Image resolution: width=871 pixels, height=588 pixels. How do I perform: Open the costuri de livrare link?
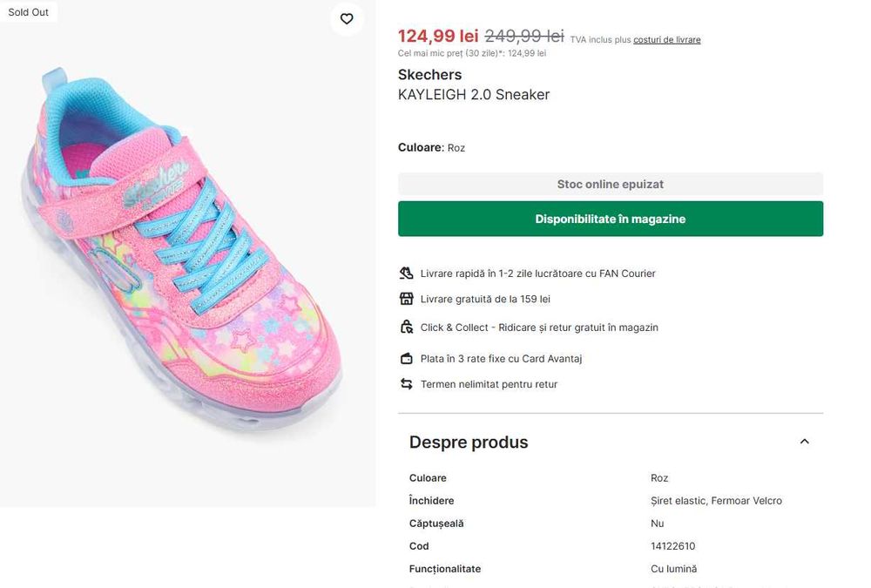[x=666, y=40]
